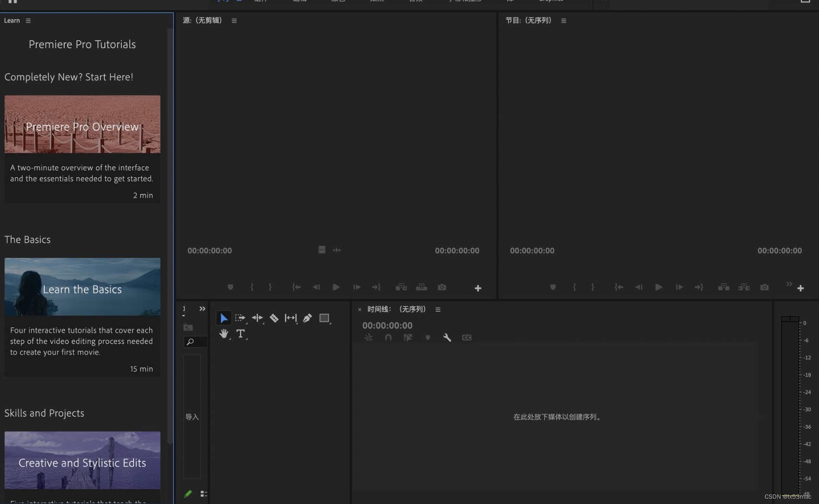The image size is (819, 504).
Task: Click the new bin folder icon
Action: [x=188, y=327]
